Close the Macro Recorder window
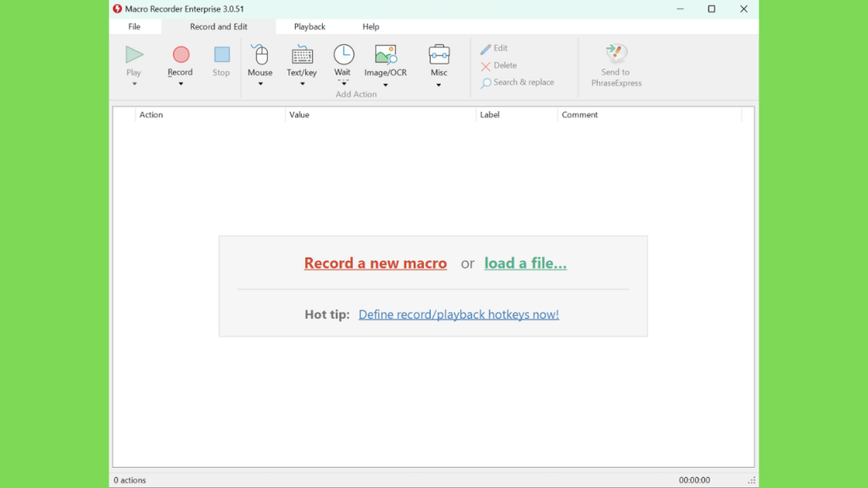 743,8
